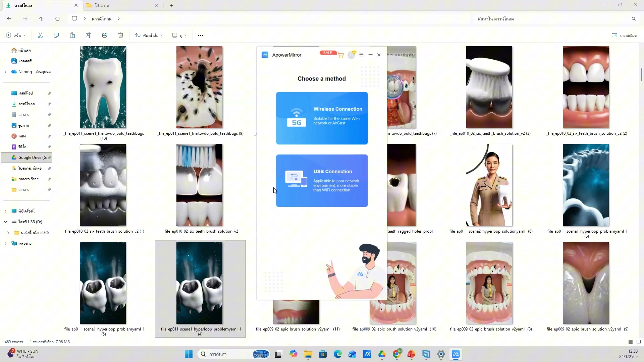Toggle the details pane view
Viewport: 644px width, 362px height.
pos(624,35)
